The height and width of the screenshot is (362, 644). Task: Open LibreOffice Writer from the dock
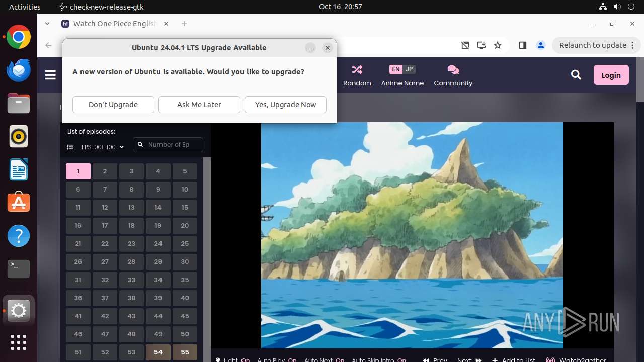(19, 170)
